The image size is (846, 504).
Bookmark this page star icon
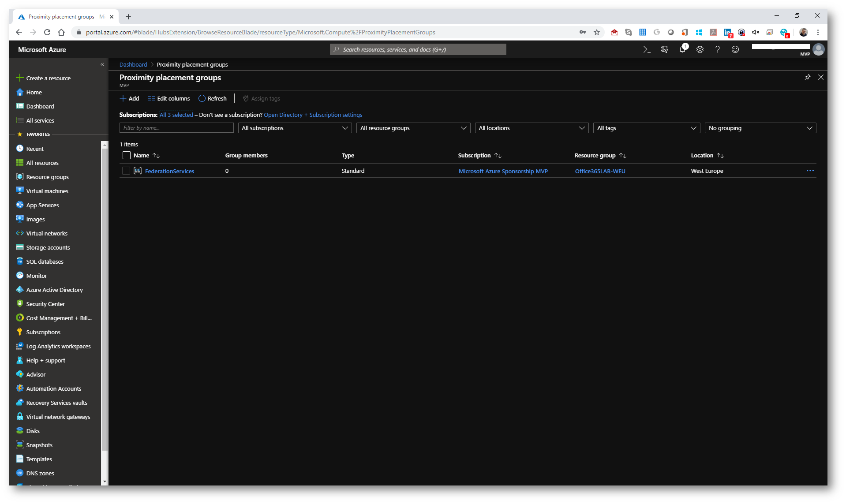597,32
